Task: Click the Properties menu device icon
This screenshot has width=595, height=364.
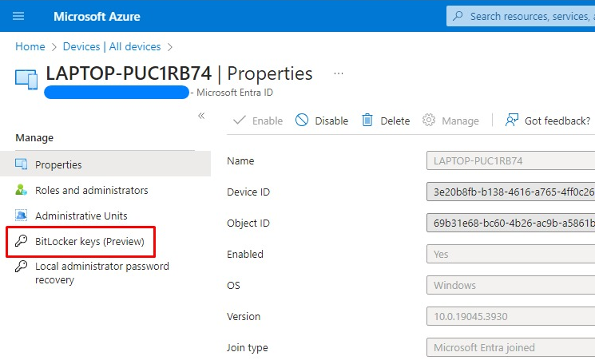Action: (22, 164)
